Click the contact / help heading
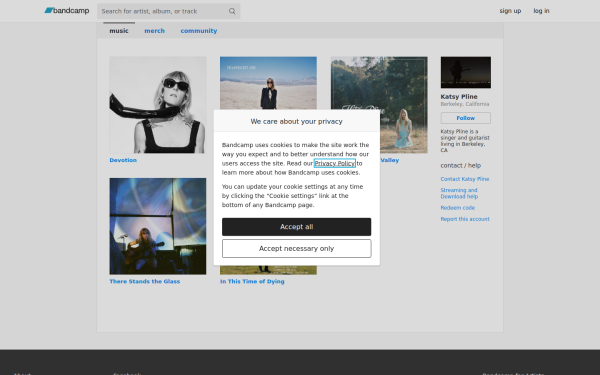 tap(461, 165)
